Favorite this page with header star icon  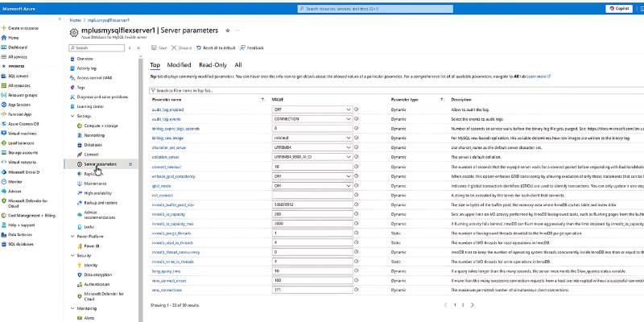coord(228,31)
